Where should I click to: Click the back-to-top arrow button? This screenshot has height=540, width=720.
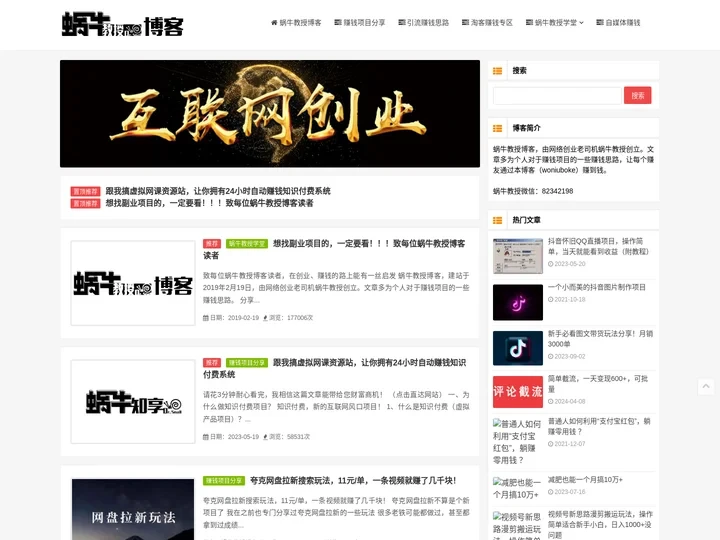[x=706, y=387]
